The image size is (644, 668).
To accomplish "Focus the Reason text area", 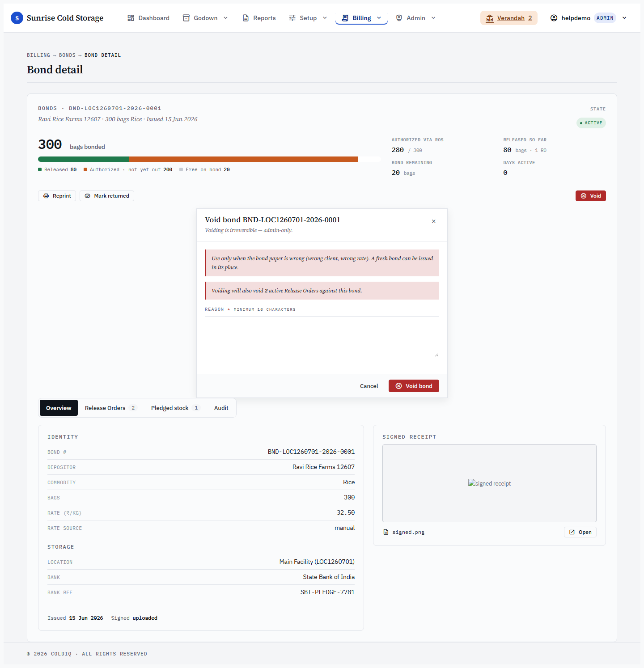I will (x=322, y=337).
